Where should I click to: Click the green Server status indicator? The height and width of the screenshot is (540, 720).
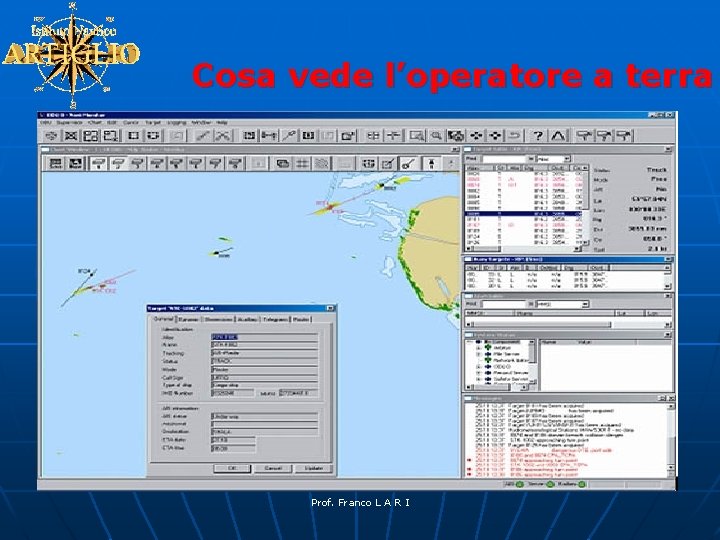tap(550, 484)
